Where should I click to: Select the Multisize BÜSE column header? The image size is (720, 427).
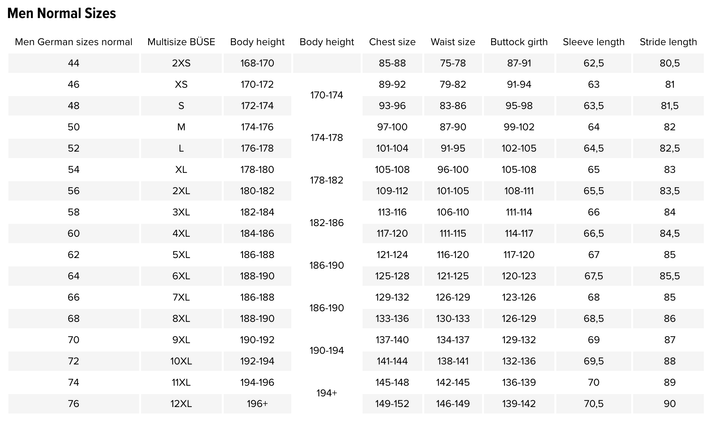(x=181, y=42)
